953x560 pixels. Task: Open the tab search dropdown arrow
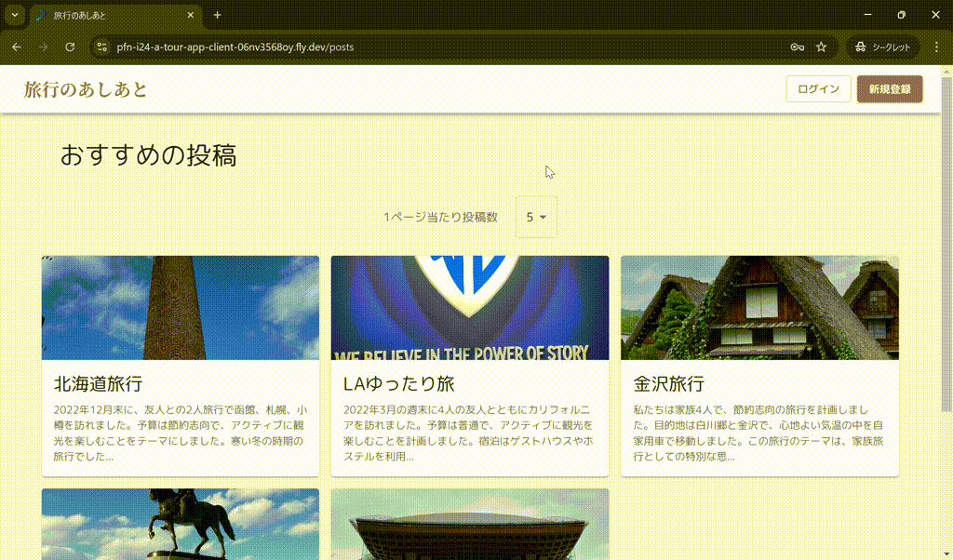click(x=15, y=15)
